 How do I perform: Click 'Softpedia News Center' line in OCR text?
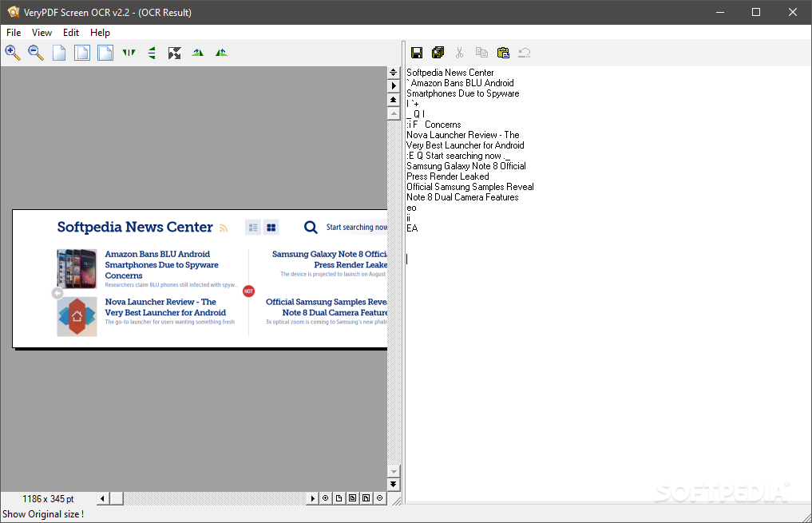click(450, 73)
